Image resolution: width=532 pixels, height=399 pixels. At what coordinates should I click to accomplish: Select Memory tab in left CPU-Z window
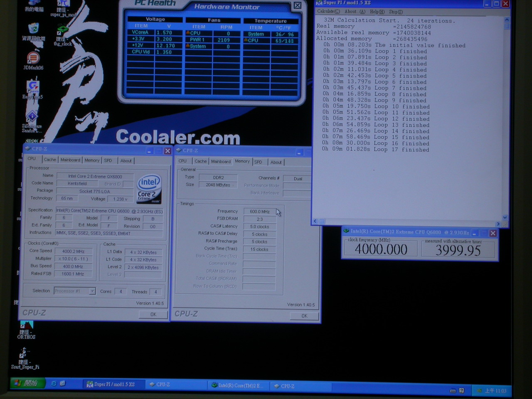(x=92, y=160)
